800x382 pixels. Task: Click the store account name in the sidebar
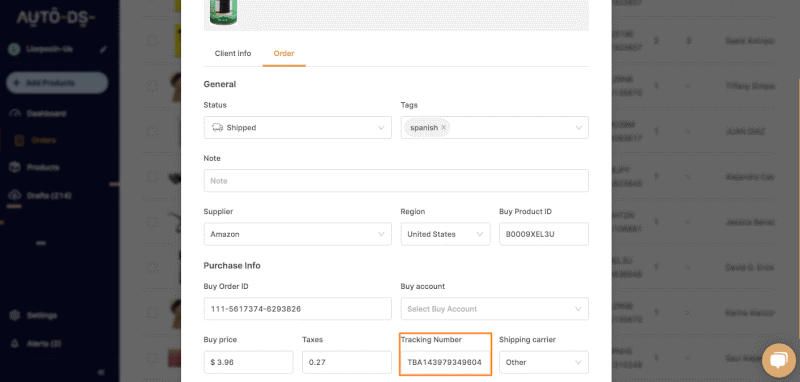click(49, 49)
